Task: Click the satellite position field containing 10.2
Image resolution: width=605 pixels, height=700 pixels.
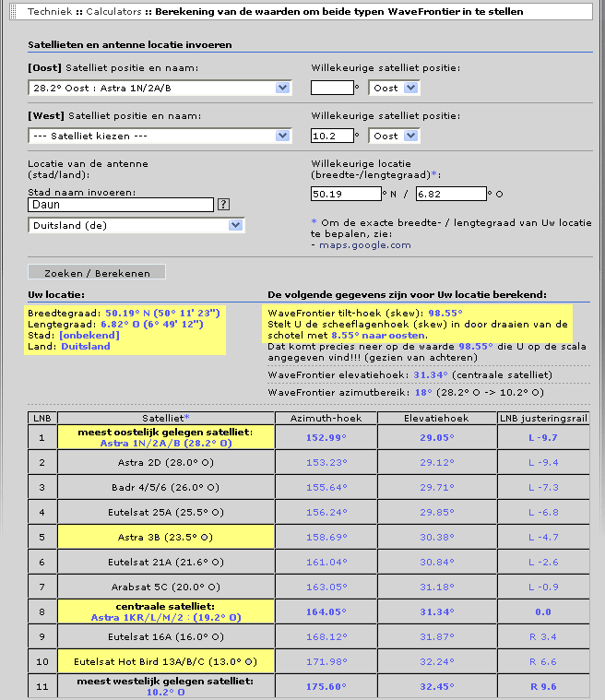Action: pos(332,136)
